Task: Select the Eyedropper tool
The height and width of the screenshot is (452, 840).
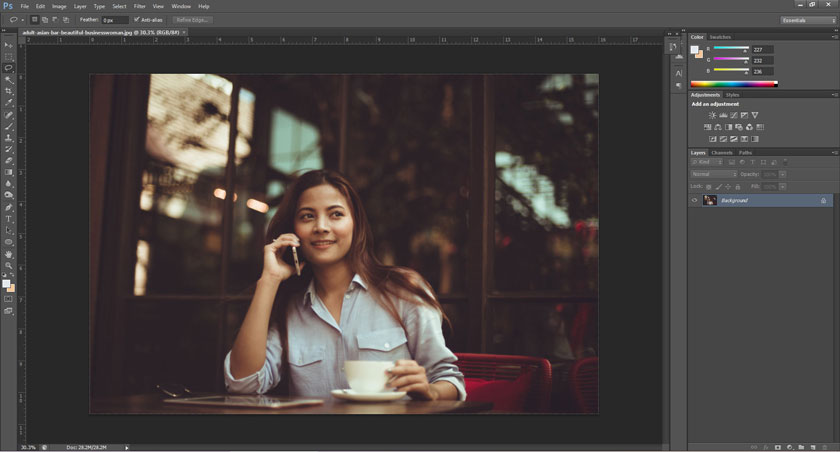Action: tap(9, 103)
